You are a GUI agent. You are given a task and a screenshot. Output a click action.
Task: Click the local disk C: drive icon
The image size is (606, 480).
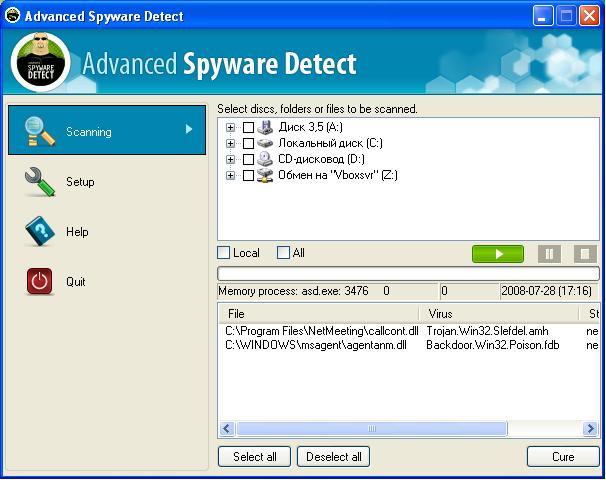(265, 143)
